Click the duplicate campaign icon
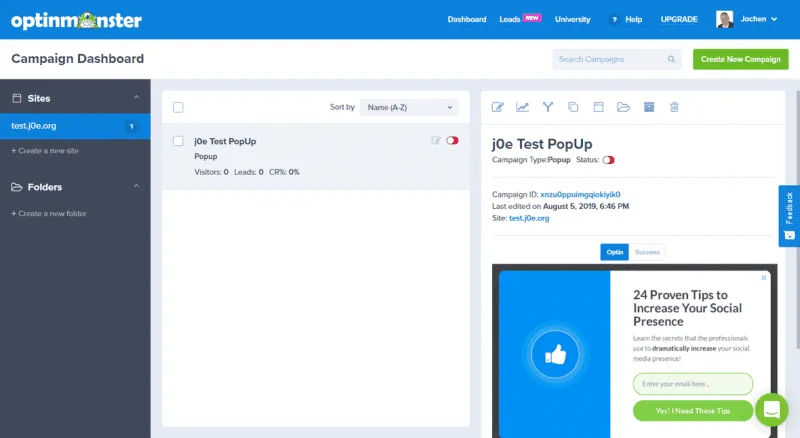The height and width of the screenshot is (438, 800). (573, 107)
